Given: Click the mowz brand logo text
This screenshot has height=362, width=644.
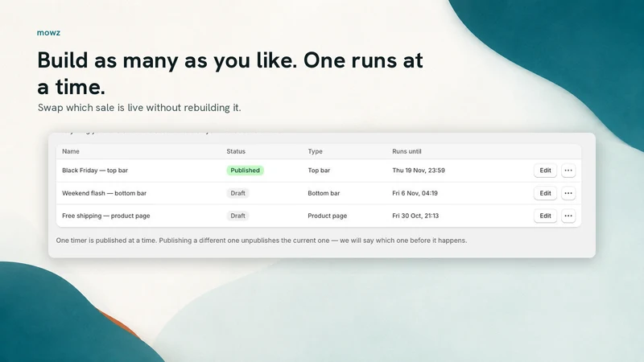Looking at the screenshot, I should click(48, 32).
